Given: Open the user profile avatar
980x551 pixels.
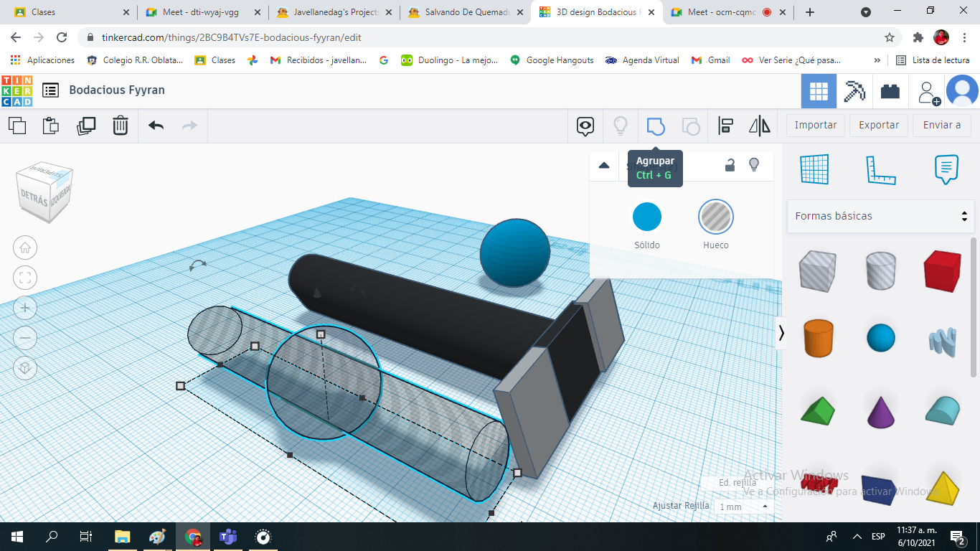Looking at the screenshot, I should tap(962, 91).
